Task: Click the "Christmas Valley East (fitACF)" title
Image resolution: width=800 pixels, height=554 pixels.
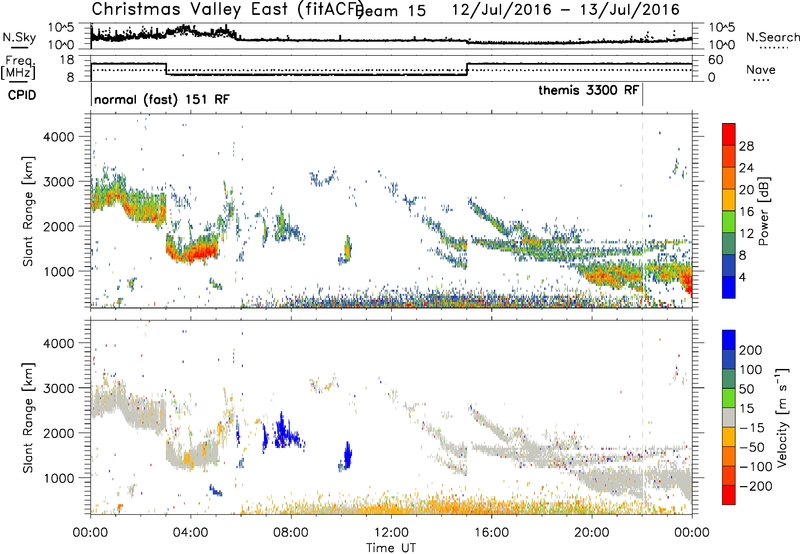Action: click(x=228, y=9)
